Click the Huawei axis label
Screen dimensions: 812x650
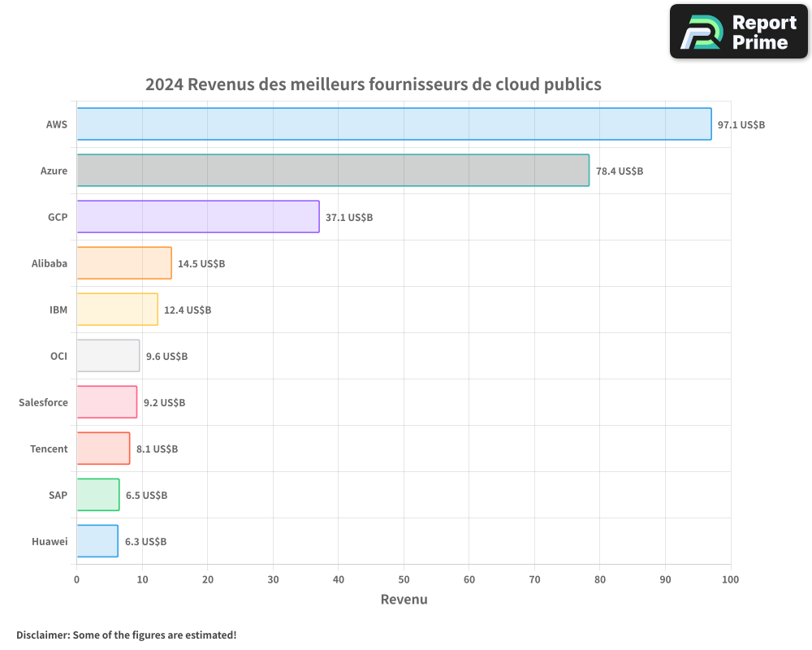pyautogui.click(x=50, y=541)
